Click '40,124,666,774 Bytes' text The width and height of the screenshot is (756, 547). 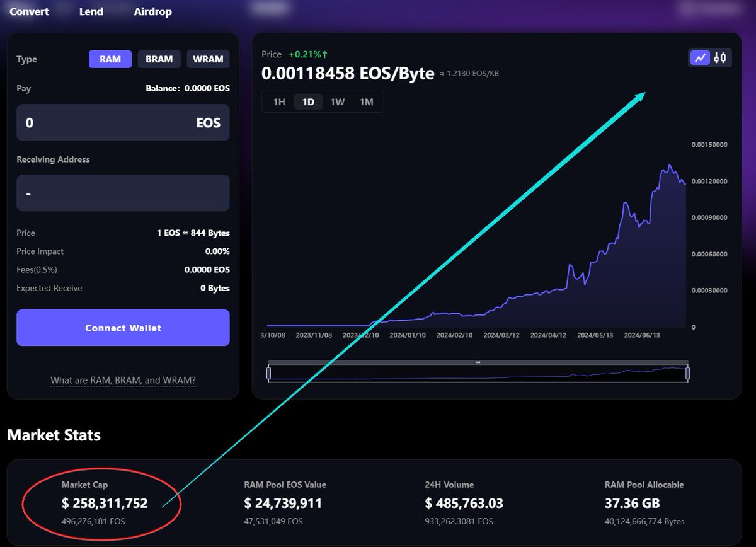click(644, 521)
